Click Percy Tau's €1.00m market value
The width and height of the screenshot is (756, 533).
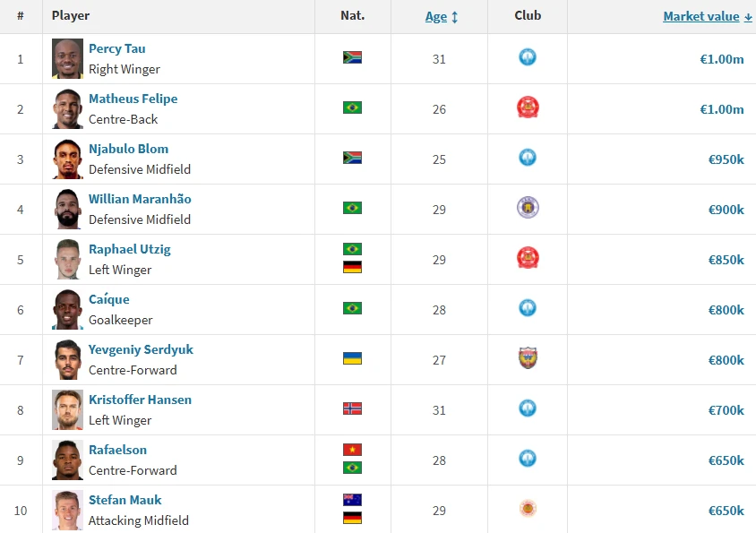coord(721,59)
